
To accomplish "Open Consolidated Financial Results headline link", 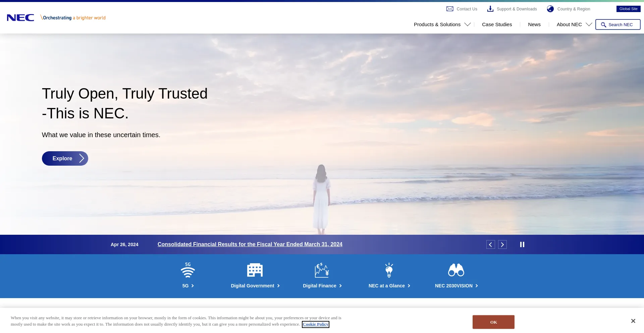I will (x=250, y=244).
